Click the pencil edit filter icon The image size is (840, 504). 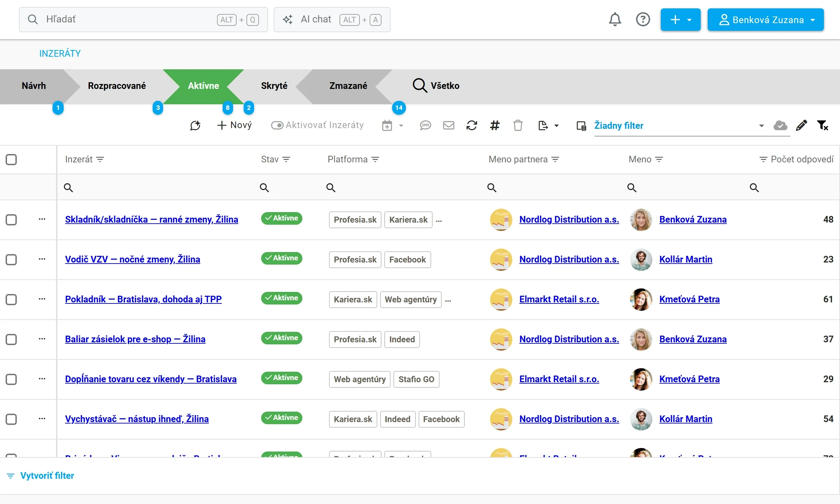[801, 125]
